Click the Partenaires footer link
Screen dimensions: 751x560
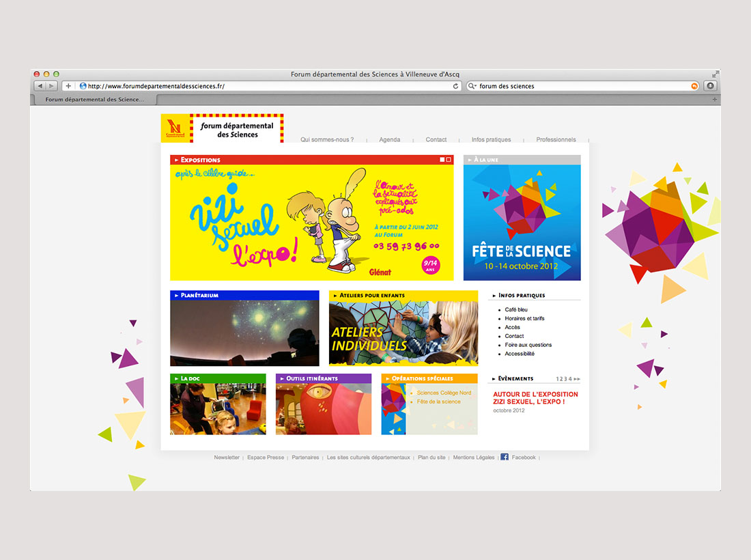[x=305, y=458]
